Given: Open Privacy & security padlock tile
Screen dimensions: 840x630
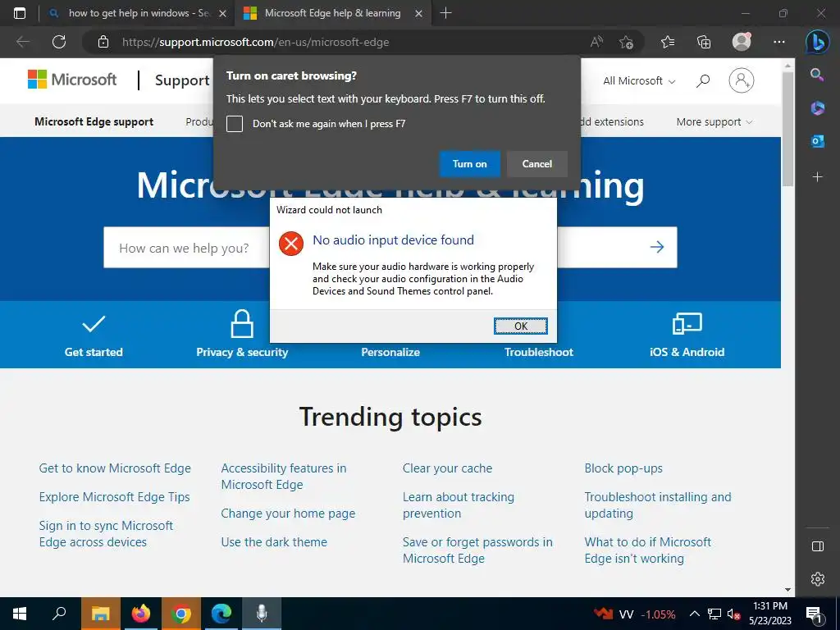Looking at the screenshot, I should pyautogui.click(x=242, y=335).
